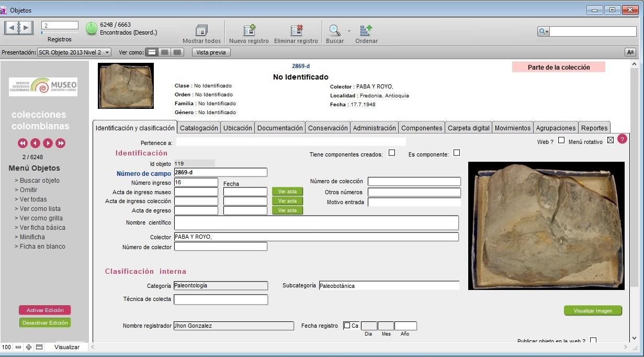Image resolution: width=644 pixels, height=357 pixels.
Task: Open the Buscar magnifier tool
Action: pyautogui.click(x=334, y=30)
